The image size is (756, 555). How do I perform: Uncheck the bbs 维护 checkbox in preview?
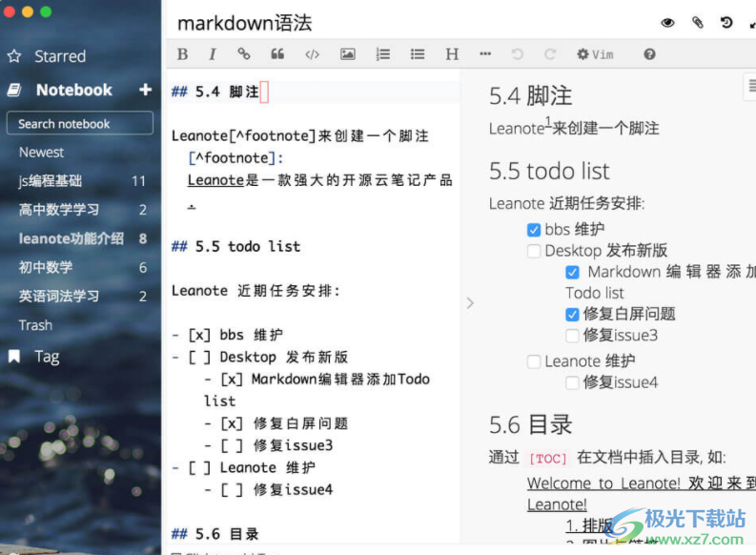click(534, 230)
